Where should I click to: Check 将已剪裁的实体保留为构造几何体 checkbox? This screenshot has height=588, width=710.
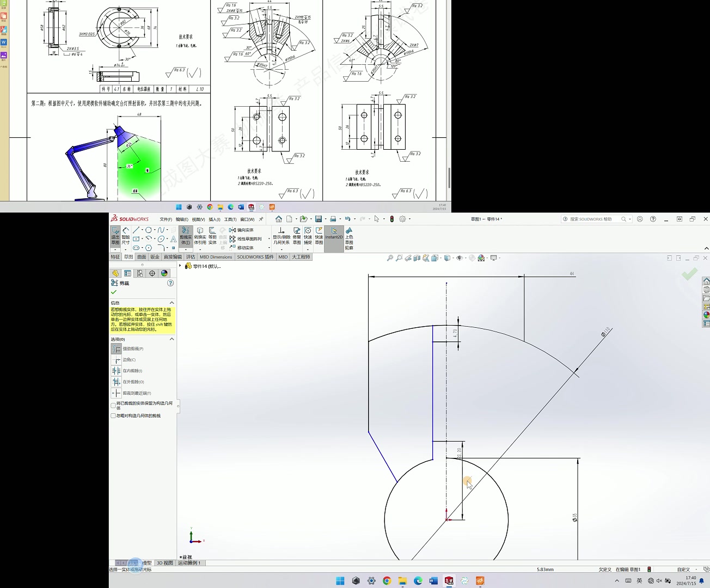(113, 406)
